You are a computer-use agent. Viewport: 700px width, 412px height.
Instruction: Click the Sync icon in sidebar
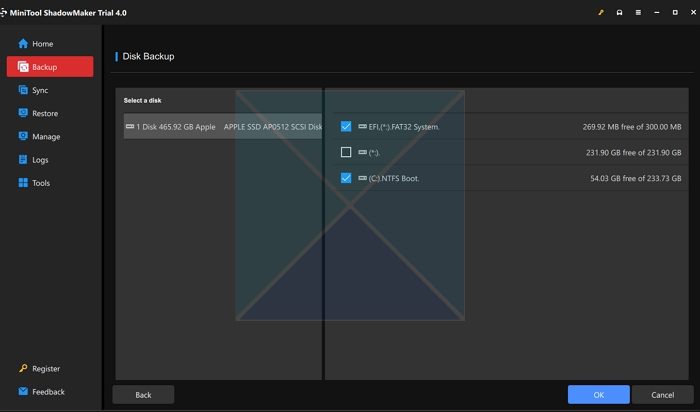pos(23,90)
